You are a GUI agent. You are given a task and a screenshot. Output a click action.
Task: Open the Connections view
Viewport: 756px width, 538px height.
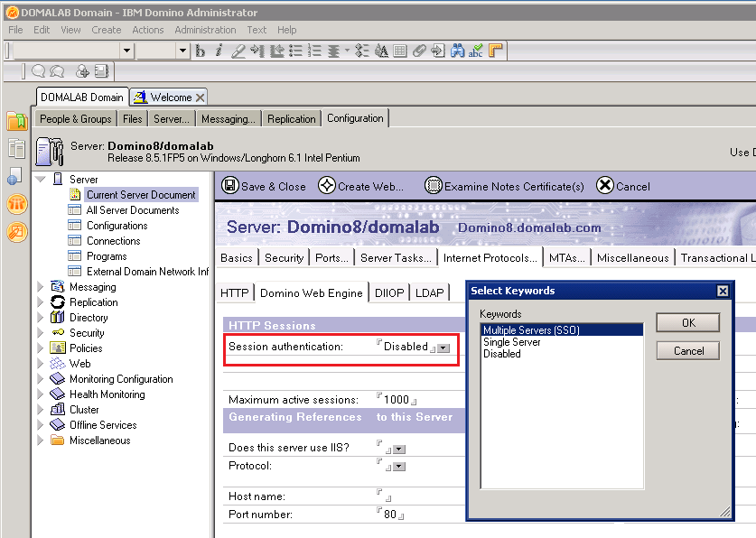(x=113, y=241)
